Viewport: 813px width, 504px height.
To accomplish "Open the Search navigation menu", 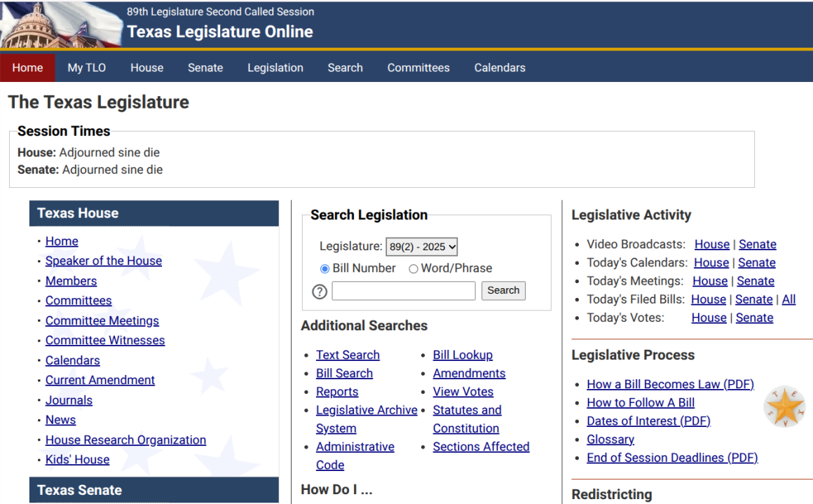I will click(x=346, y=68).
